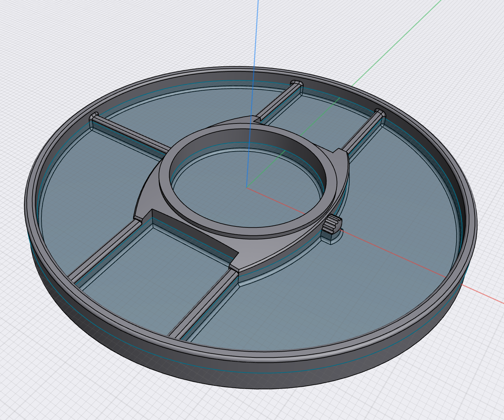The image size is (504, 420).
Task: Click the top-center divider rib
Action: click(x=279, y=102)
